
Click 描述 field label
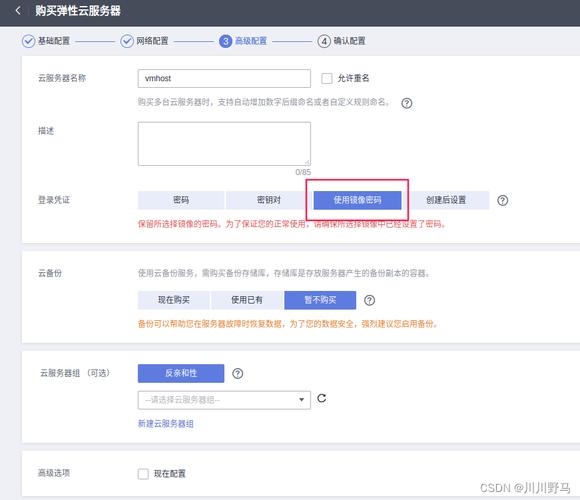(46, 131)
